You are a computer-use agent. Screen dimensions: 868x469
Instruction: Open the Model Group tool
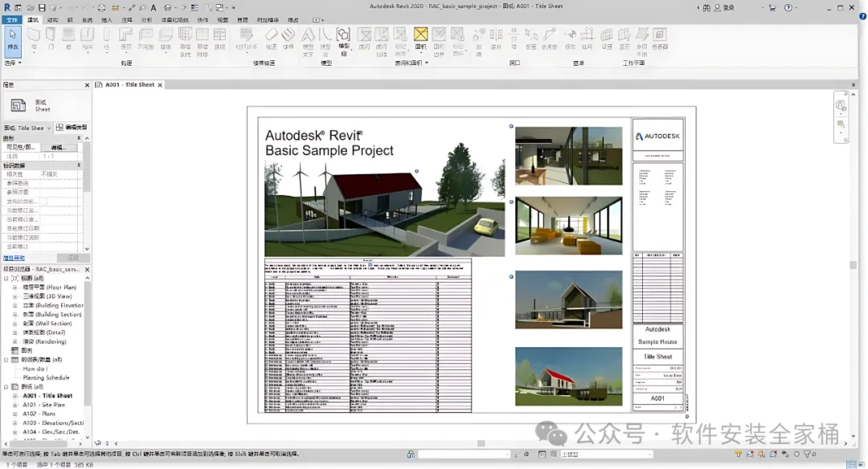click(343, 42)
